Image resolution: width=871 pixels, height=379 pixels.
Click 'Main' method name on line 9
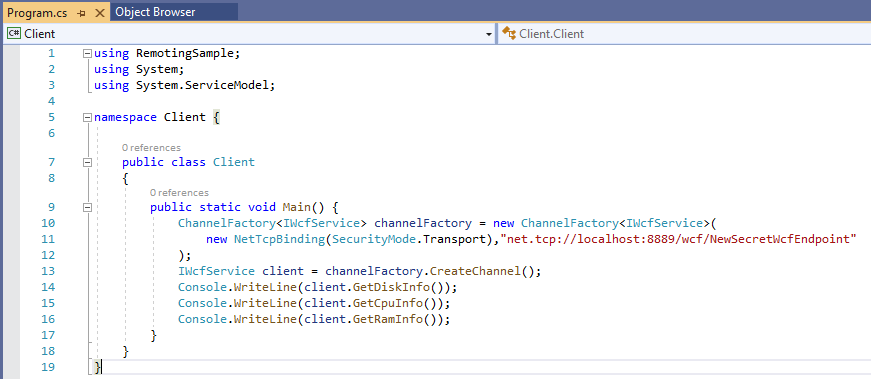coord(296,207)
